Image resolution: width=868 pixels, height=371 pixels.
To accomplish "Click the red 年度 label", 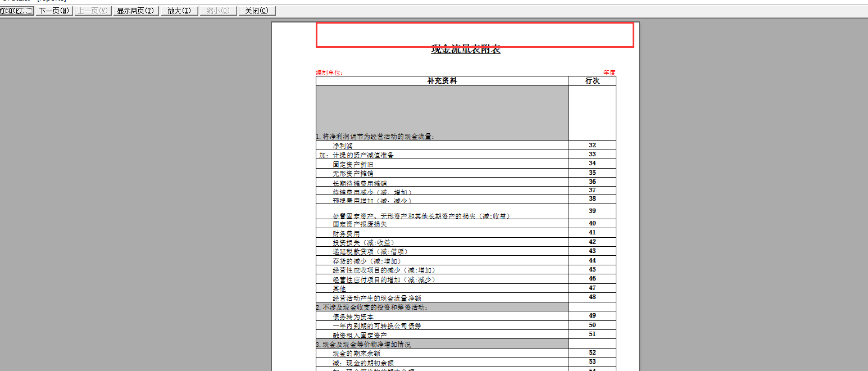I will click(x=609, y=73).
